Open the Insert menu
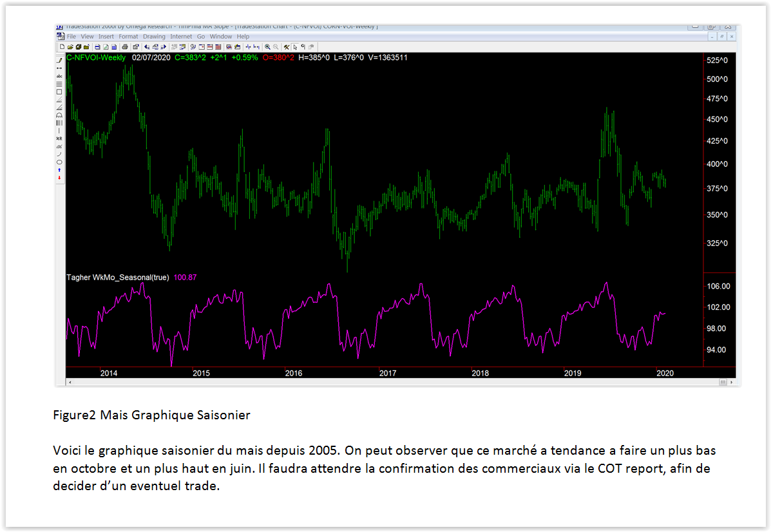This screenshot has height=532, width=771. [x=106, y=37]
